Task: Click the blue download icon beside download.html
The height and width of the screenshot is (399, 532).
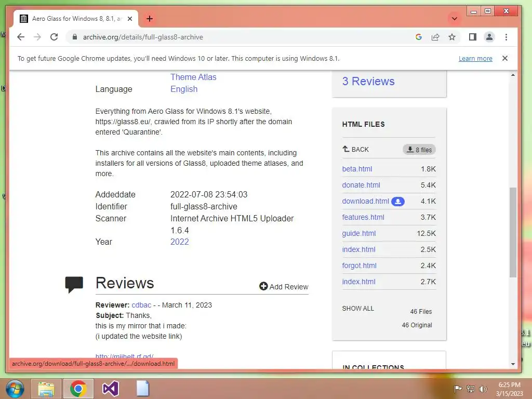Action: (x=397, y=202)
